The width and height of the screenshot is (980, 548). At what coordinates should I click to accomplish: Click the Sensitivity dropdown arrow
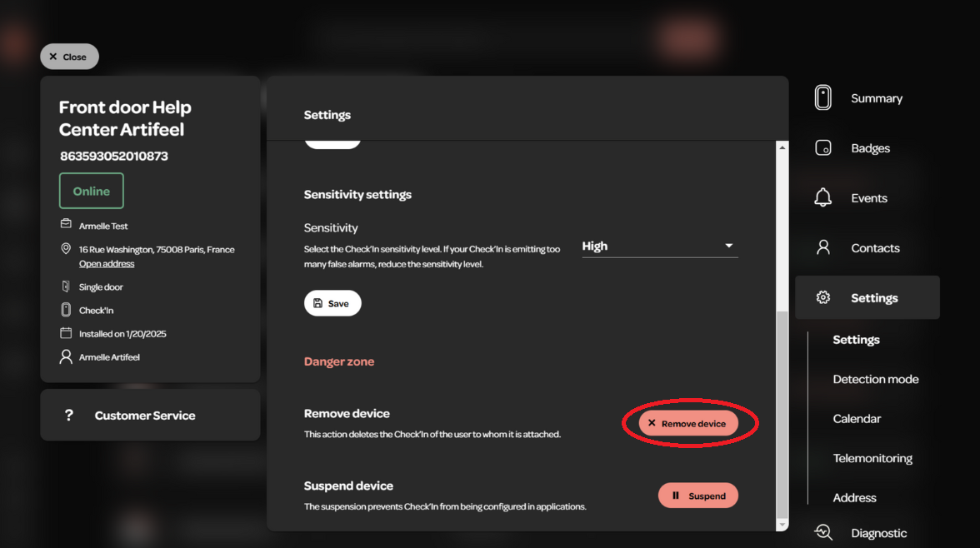tap(728, 246)
